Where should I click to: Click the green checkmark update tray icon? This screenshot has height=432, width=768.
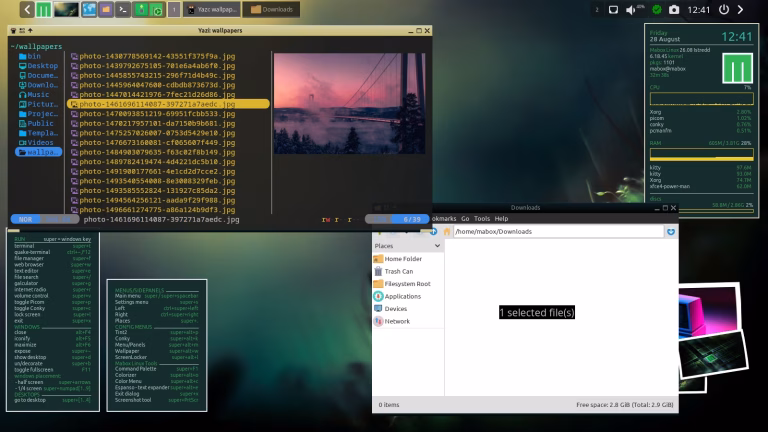pos(657,9)
